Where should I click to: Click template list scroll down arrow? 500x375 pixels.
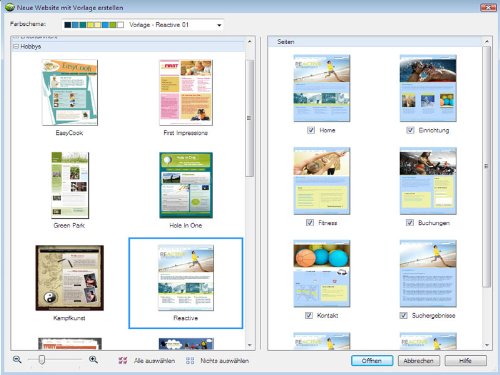pyautogui.click(x=250, y=345)
